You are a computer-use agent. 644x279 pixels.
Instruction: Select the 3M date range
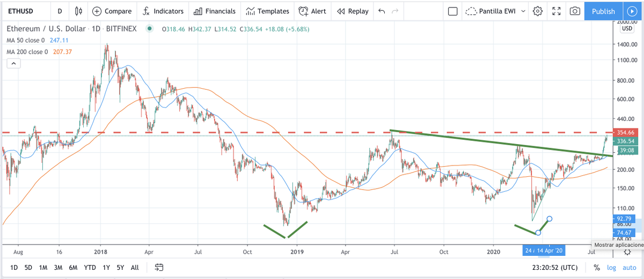point(58,267)
